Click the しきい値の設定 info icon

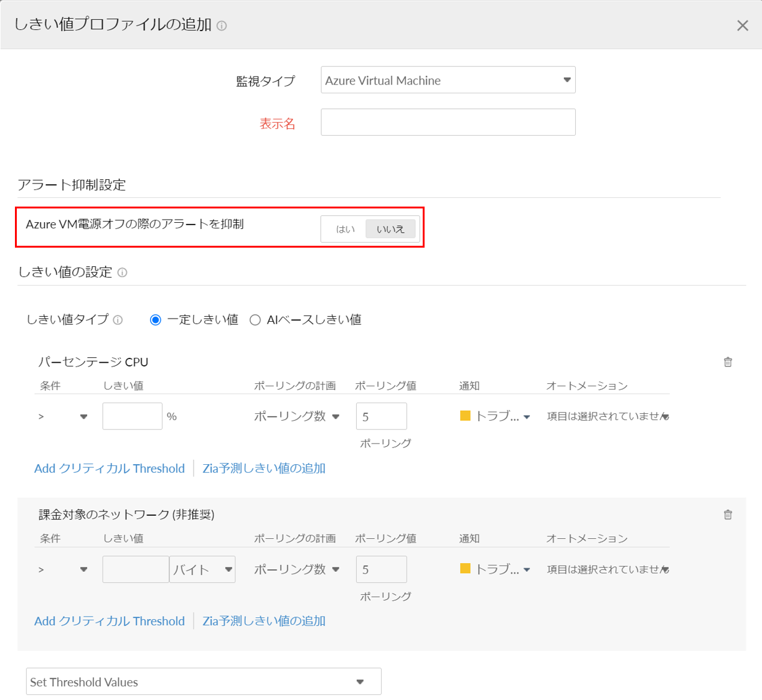pyautogui.click(x=123, y=273)
